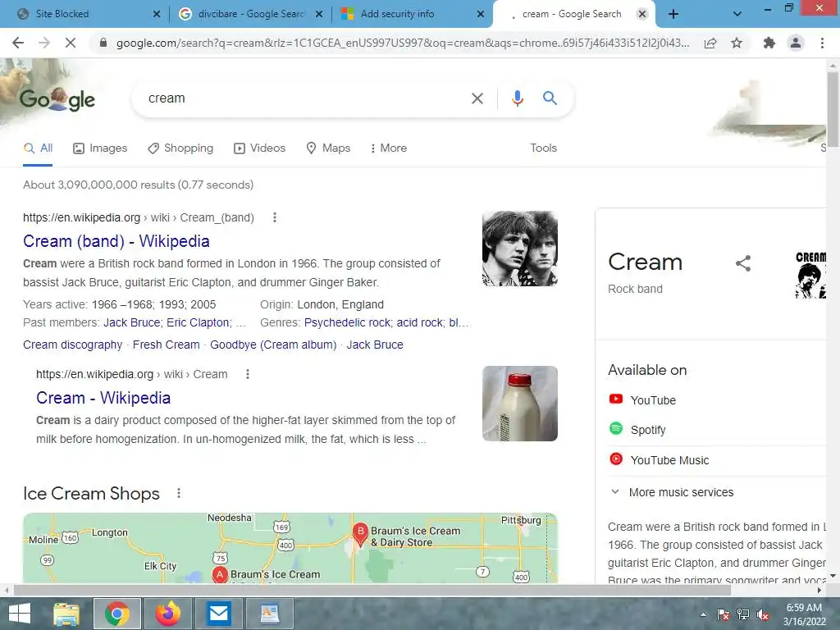
Task: Go back to the previous page
Action: tap(18, 43)
